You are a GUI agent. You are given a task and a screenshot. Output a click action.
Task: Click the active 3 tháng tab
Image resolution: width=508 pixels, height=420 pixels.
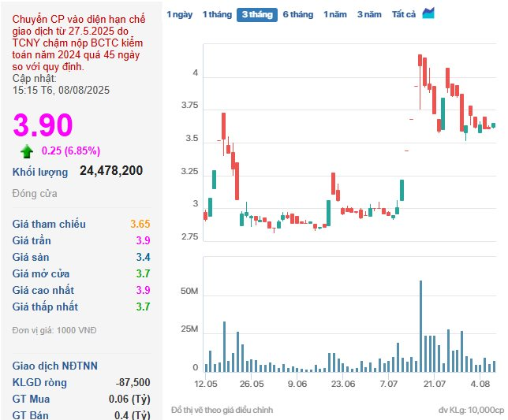pos(256,15)
